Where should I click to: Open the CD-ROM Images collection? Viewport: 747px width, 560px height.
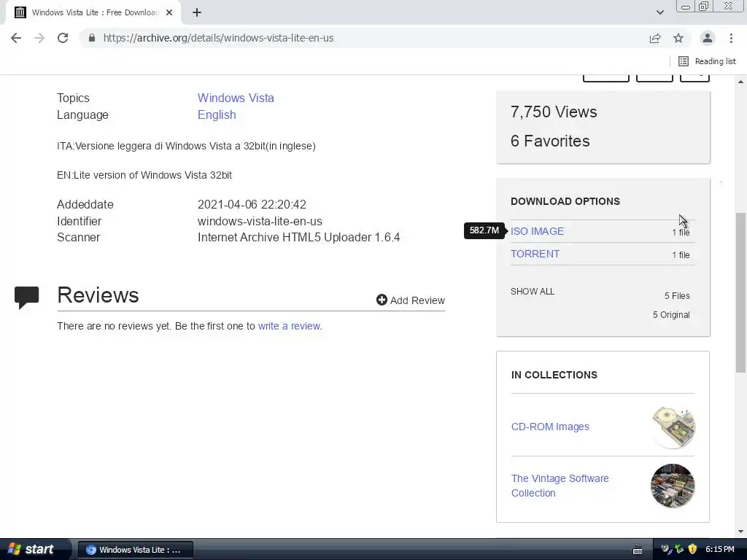point(550,427)
